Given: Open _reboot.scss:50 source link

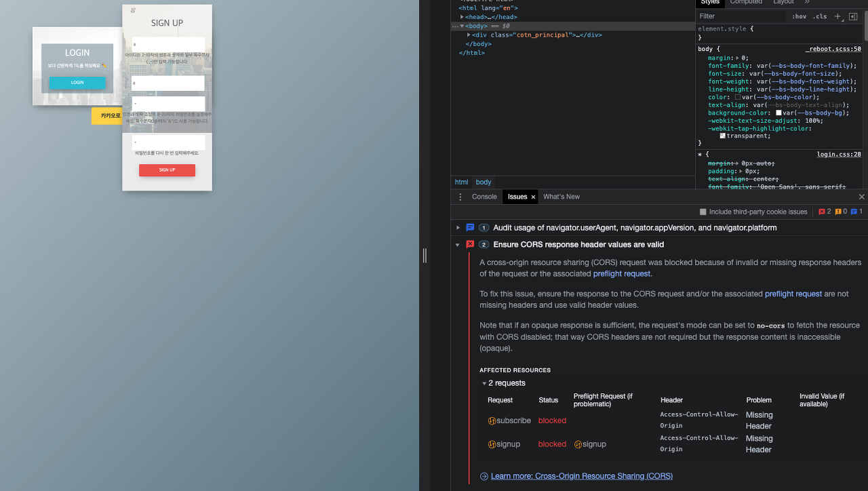Looking at the screenshot, I should click(x=833, y=49).
